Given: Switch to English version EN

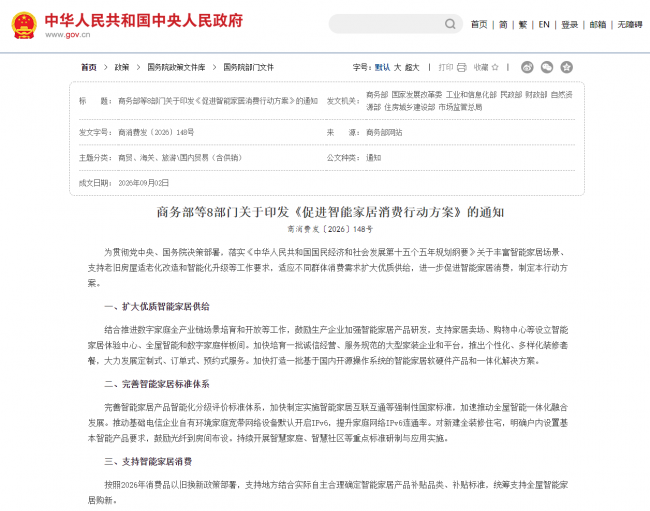Looking at the screenshot, I should click(x=544, y=25).
